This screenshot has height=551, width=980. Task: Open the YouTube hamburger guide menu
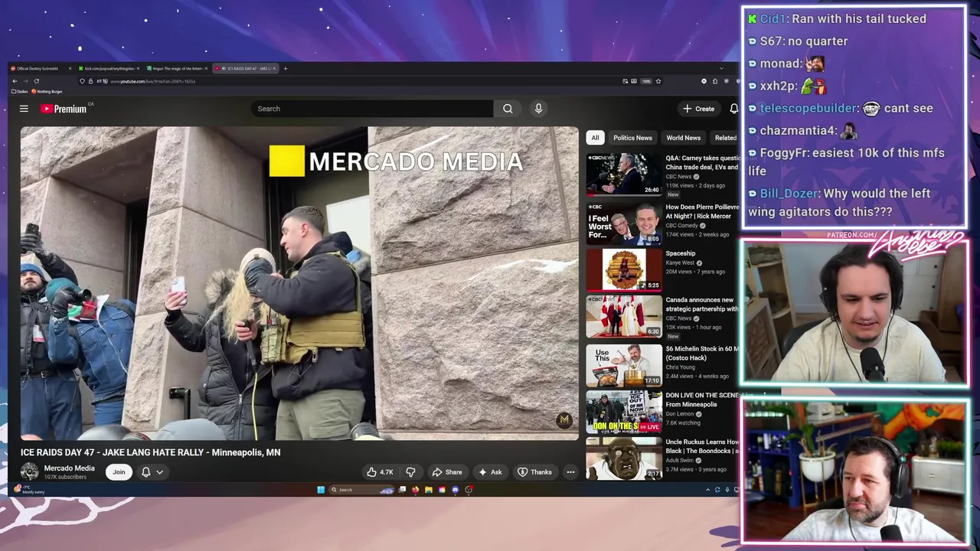click(x=24, y=109)
